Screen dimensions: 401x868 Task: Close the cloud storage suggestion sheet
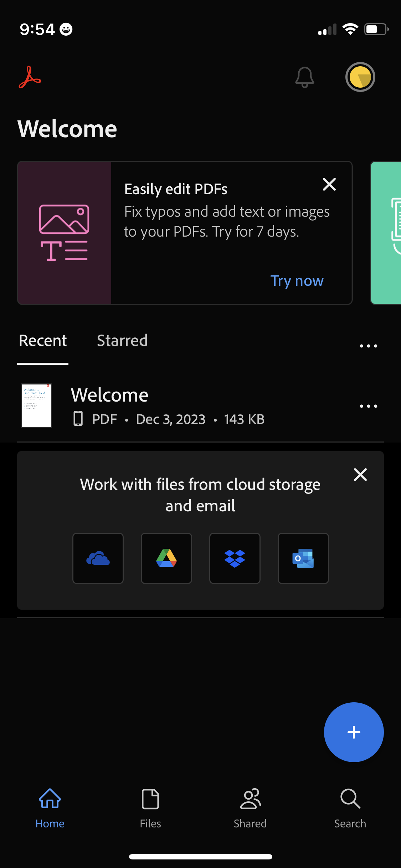click(x=360, y=474)
